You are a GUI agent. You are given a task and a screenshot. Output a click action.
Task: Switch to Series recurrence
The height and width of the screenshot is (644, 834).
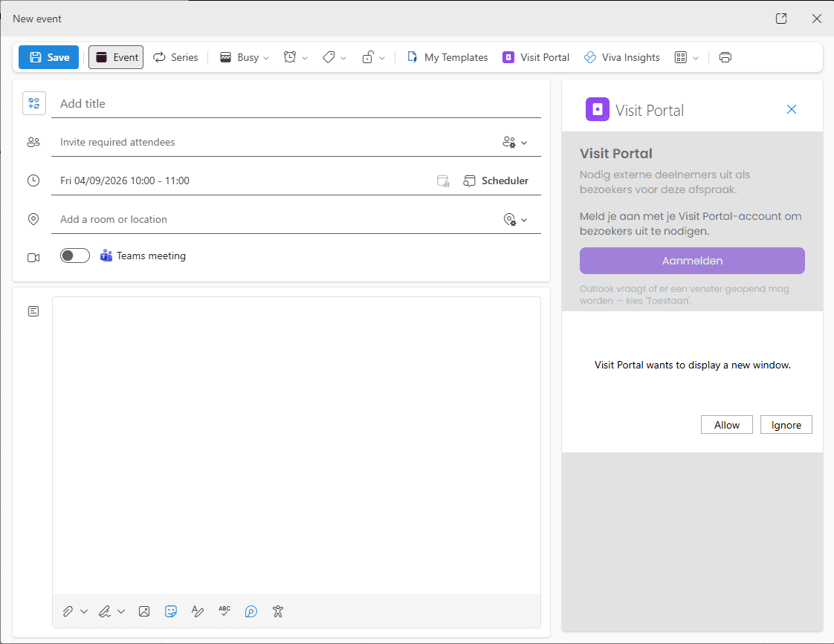point(175,57)
